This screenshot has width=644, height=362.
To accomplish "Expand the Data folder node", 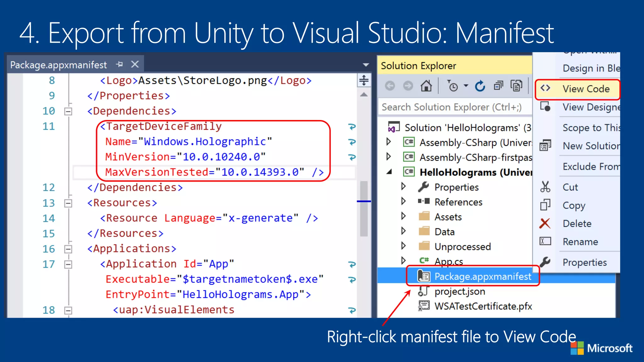I will point(403,231).
